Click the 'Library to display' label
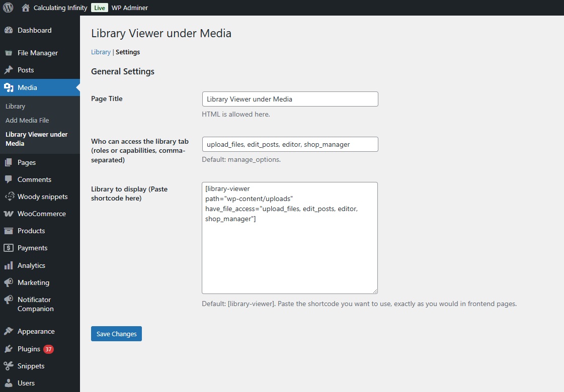The image size is (564, 392). (x=129, y=193)
